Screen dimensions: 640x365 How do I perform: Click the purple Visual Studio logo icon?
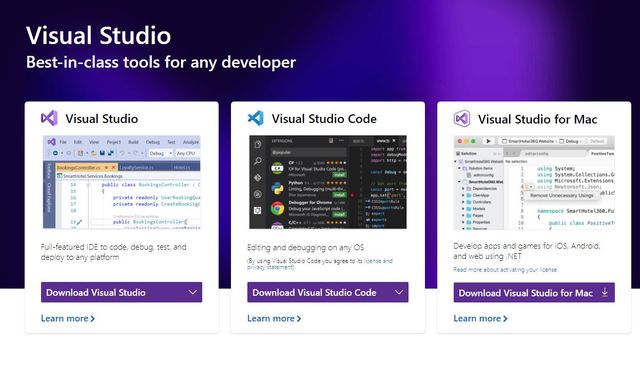pyautogui.click(x=49, y=118)
